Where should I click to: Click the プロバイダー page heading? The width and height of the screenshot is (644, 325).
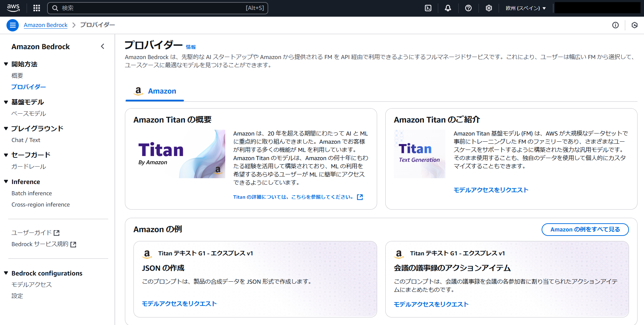[x=154, y=45]
